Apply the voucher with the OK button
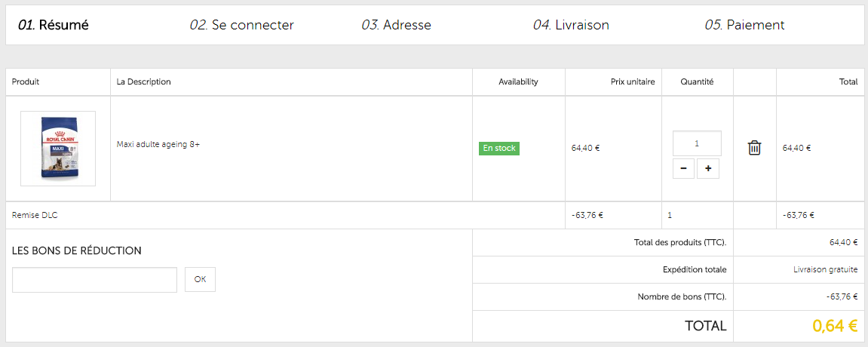The width and height of the screenshot is (868, 347). (200, 279)
